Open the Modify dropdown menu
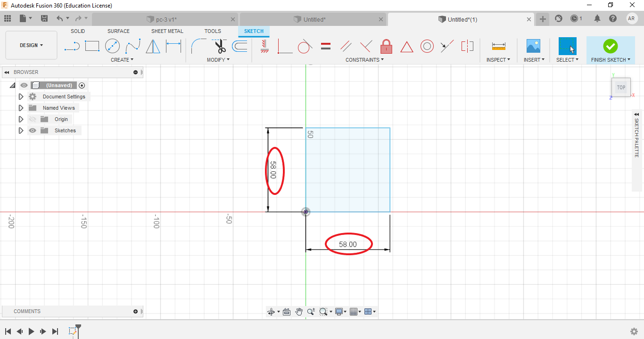Image resolution: width=644 pixels, height=339 pixels. [218, 60]
